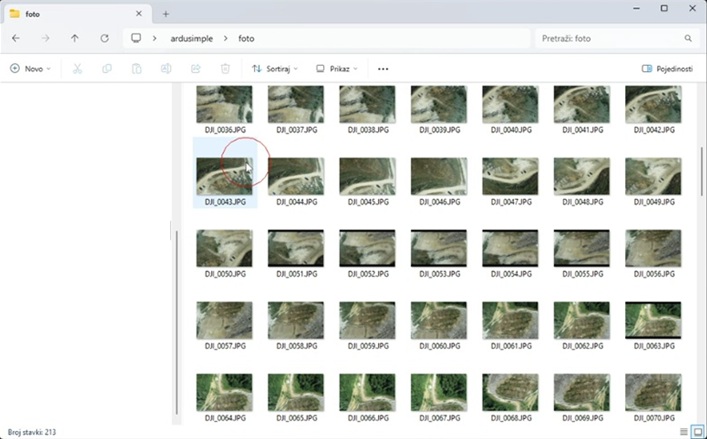Click the Back navigation arrow

[x=16, y=38]
